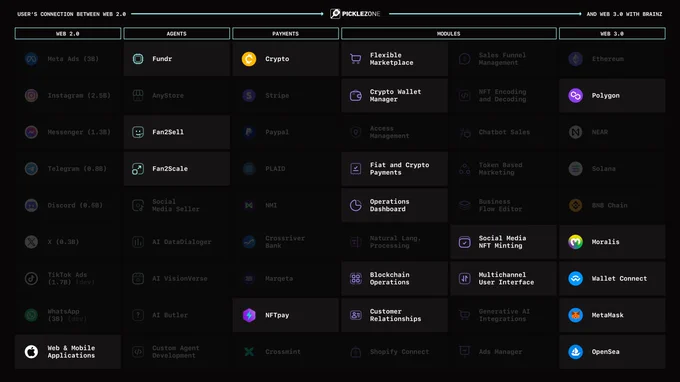
Task: Click the dimmed Discord icon
Action: click(31, 205)
